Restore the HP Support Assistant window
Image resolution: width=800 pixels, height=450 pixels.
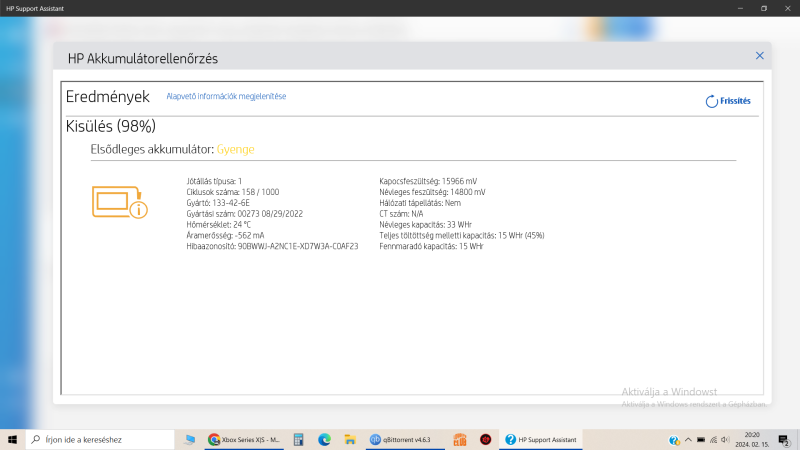(764, 8)
